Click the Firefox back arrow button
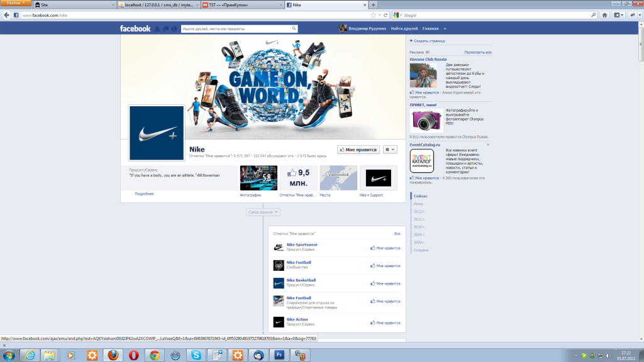 pyautogui.click(x=6, y=15)
